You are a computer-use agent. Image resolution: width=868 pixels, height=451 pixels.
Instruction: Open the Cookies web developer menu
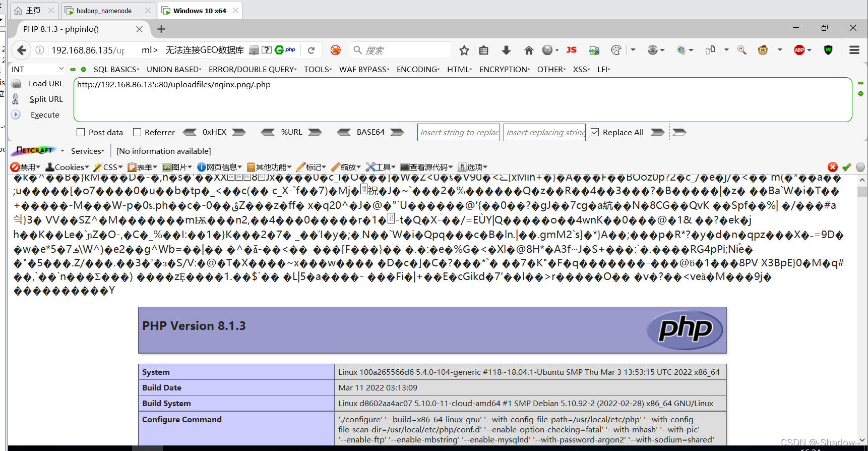(x=67, y=167)
